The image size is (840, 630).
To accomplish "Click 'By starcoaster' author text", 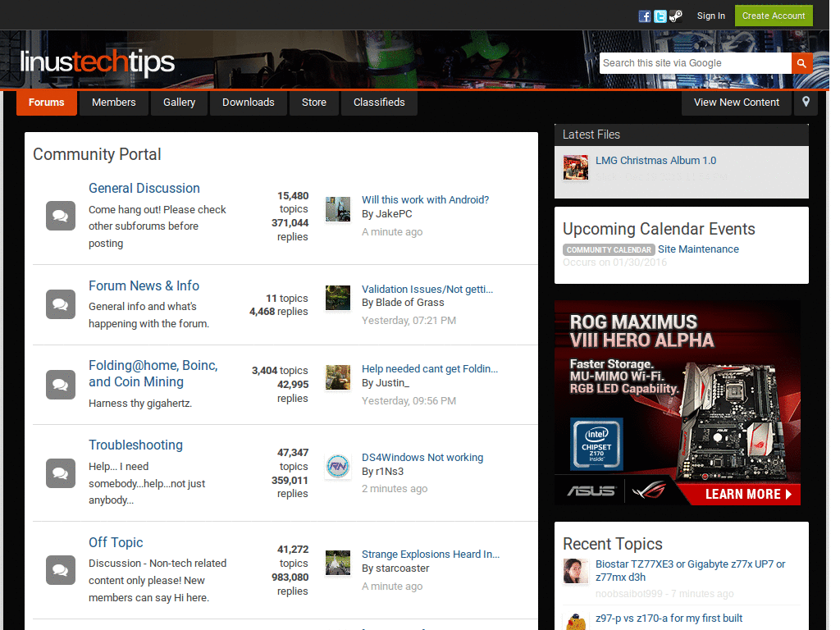I will pyautogui.click(x=395, y=568).
